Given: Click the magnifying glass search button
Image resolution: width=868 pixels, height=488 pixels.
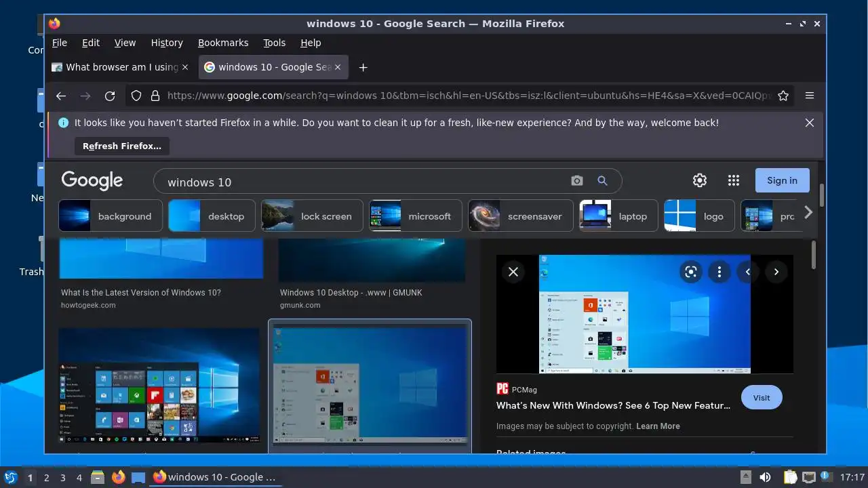Looking at the screenshot, I should pyautogui.click(x=602, y=181).
